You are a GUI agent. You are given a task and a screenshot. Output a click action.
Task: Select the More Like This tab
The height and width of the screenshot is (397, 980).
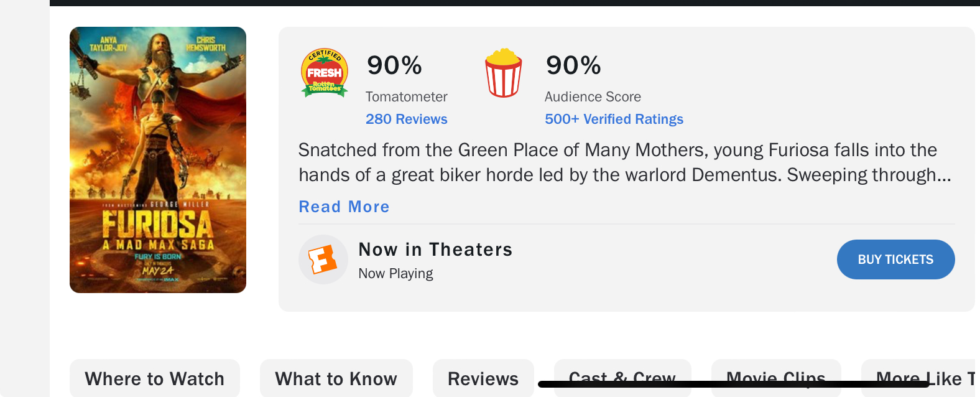point(920,373)
